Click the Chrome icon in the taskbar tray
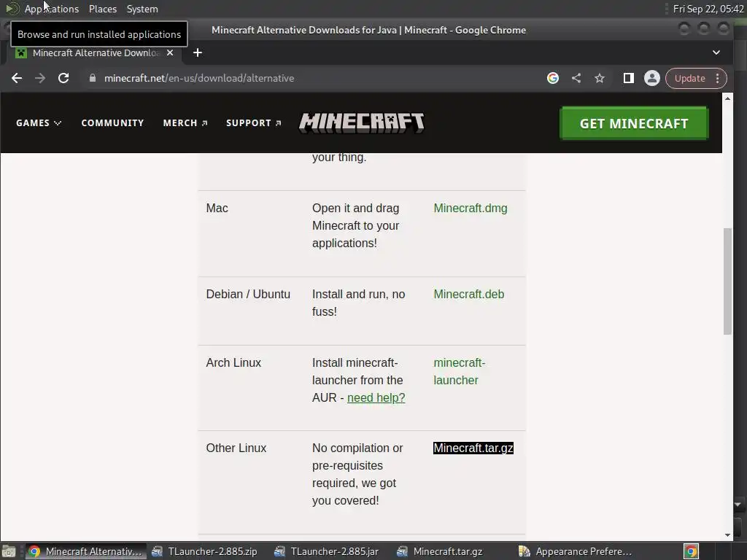 [691, 551]
